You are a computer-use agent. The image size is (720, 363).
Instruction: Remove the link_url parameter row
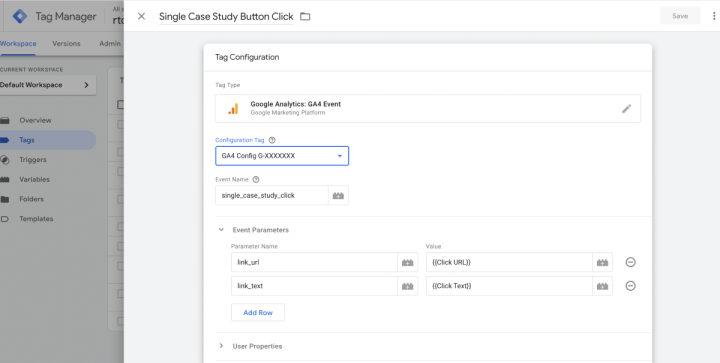coord(630,262)
